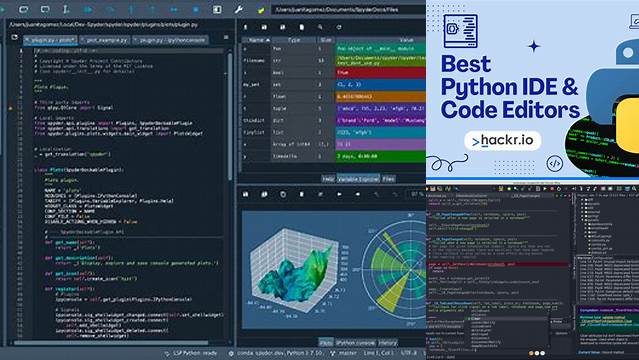Viewport: 639px width, 360px height.
Task: Delete the plot using the trash icon
Action: coord(302,194)
